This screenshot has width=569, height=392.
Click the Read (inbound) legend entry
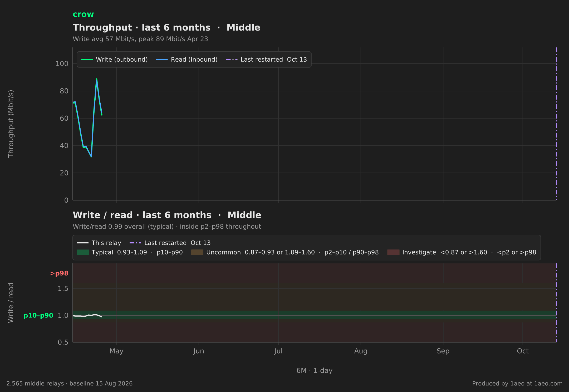tap(187, 60)
